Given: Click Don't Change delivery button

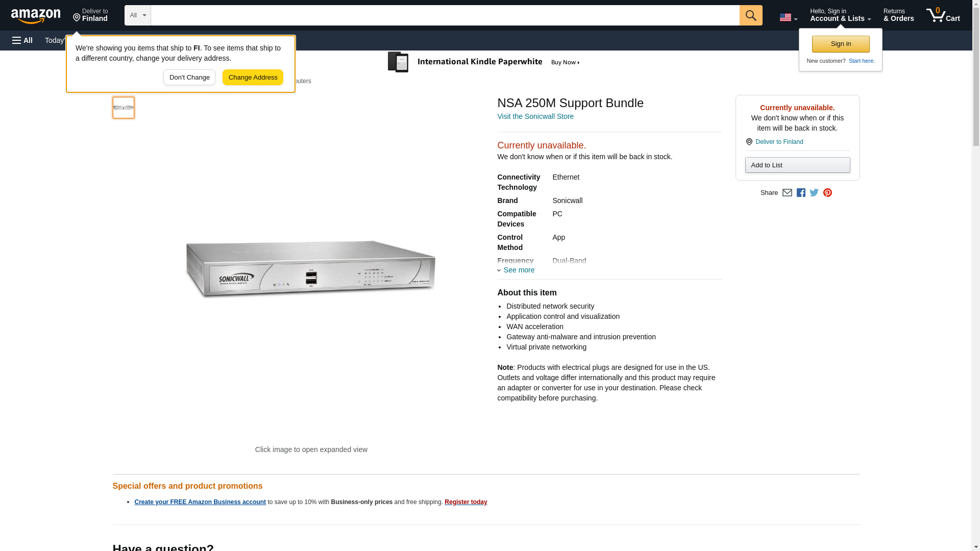Looking at the screenshot, I should coord(189,78).
